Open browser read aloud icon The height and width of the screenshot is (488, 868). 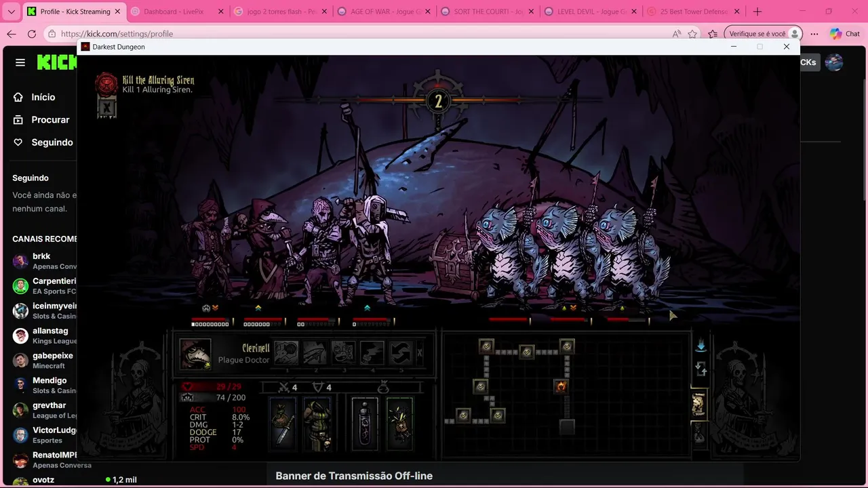(676, 34)
